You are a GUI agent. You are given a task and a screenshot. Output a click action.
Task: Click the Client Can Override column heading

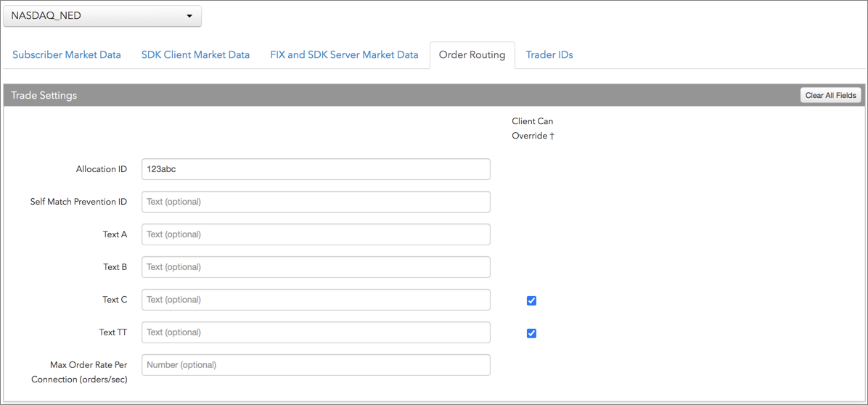point(533,128)
